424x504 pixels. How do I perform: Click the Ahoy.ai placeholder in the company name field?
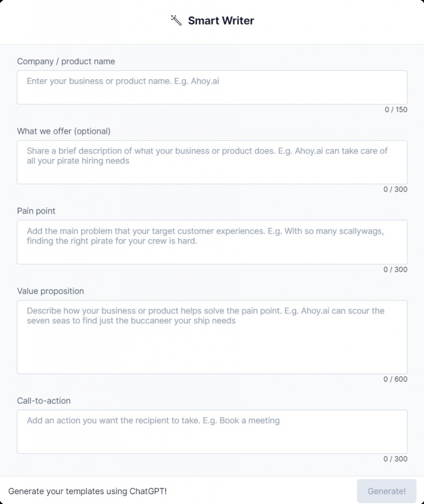[x=205, y=81]
